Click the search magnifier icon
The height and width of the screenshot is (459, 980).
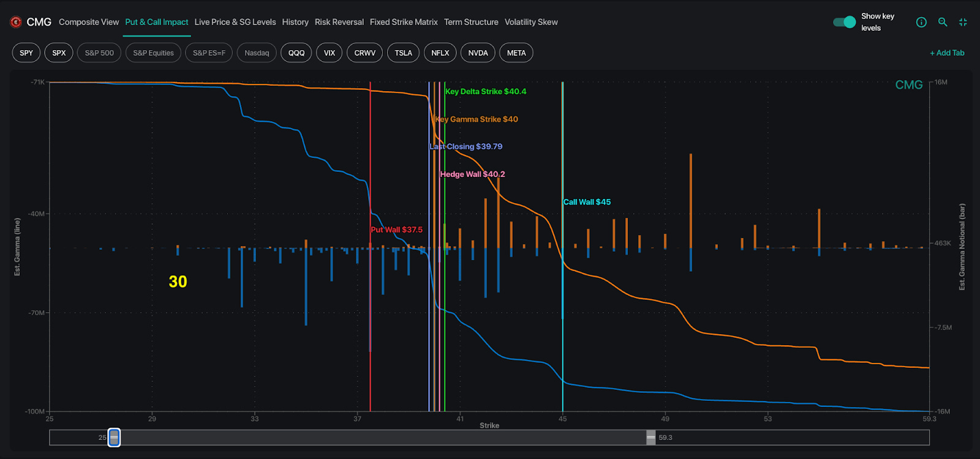[x=943, y=22]
